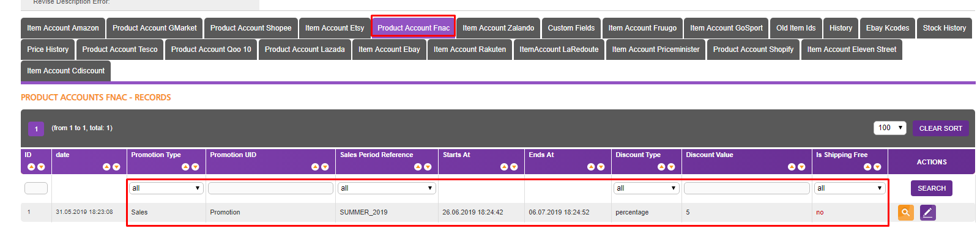Sort ID column ascending arrow
This screenshot has width=980, height=231.
point(31,167)
